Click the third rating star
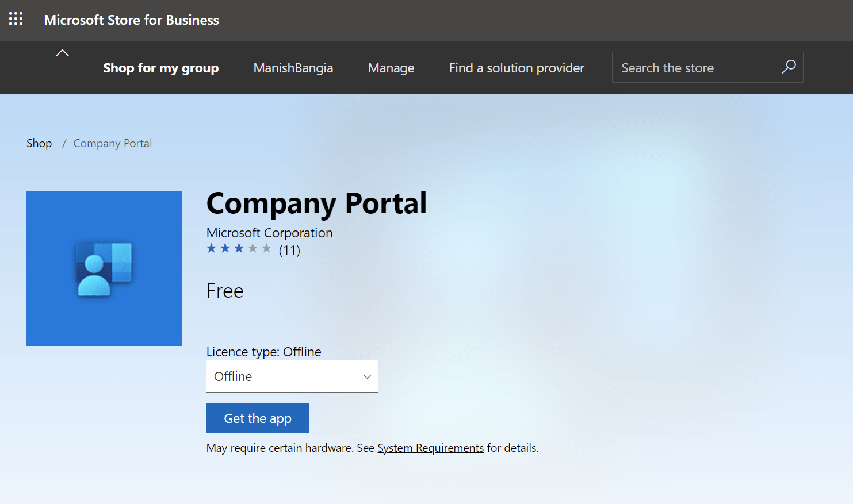The height and width of the screenshot is (504, 853). (239, 248)
